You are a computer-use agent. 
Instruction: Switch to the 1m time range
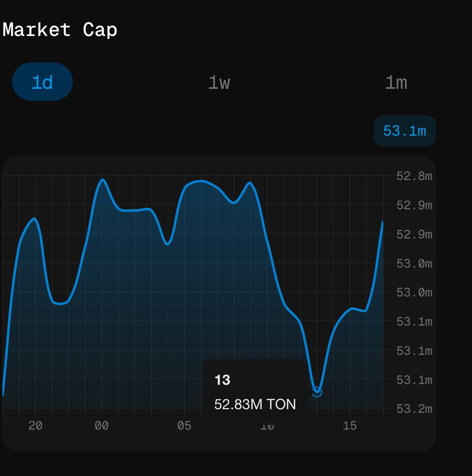point(396,83)
